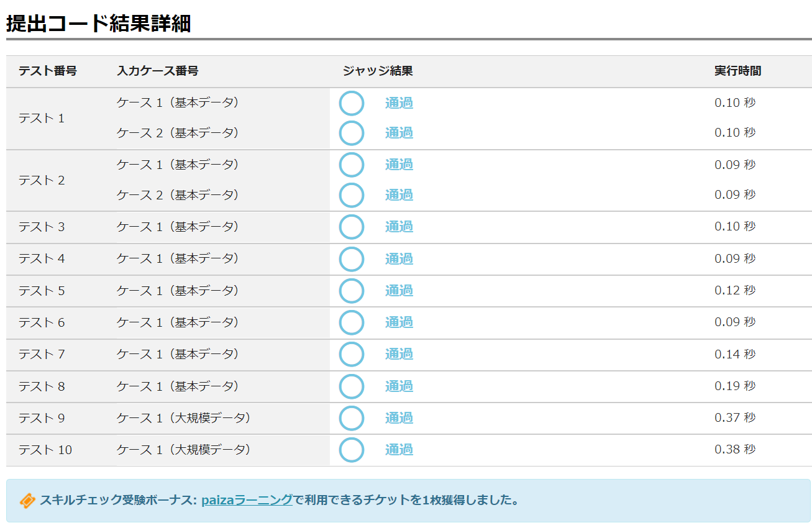Click the 実行時間 column header

(x=737, y=71)
